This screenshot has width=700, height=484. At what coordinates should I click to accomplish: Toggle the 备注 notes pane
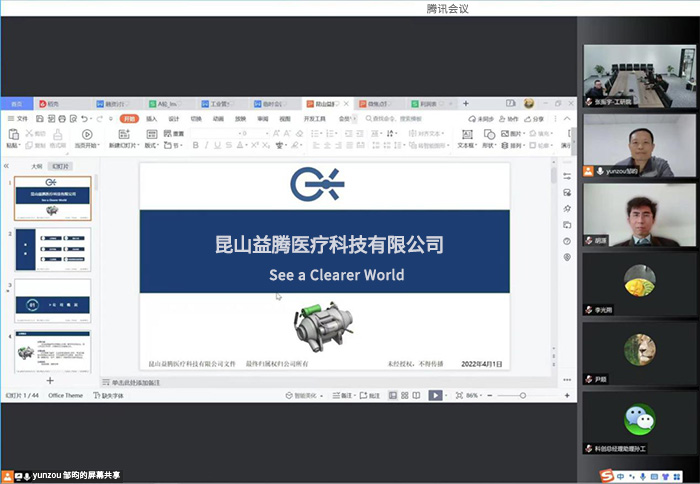click(347, 396)
